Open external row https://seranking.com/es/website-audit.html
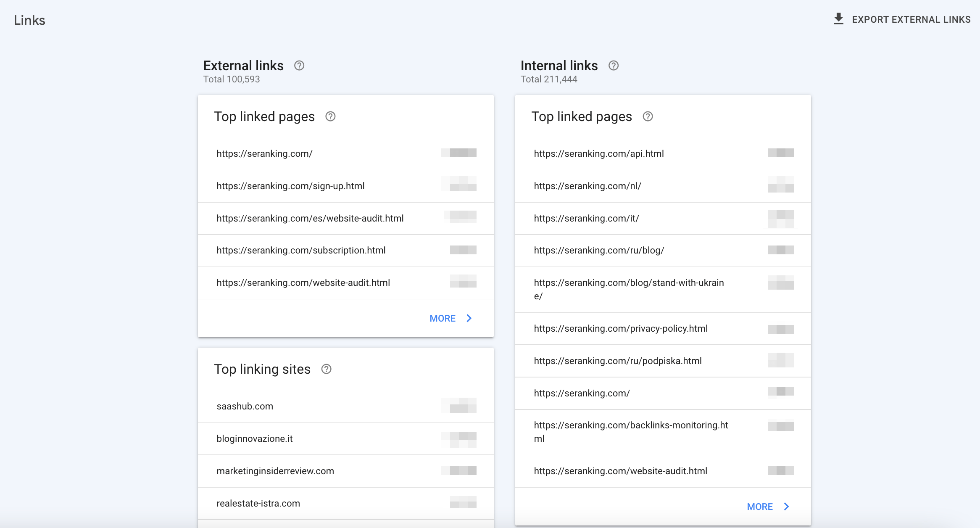 tap(346, 219)
